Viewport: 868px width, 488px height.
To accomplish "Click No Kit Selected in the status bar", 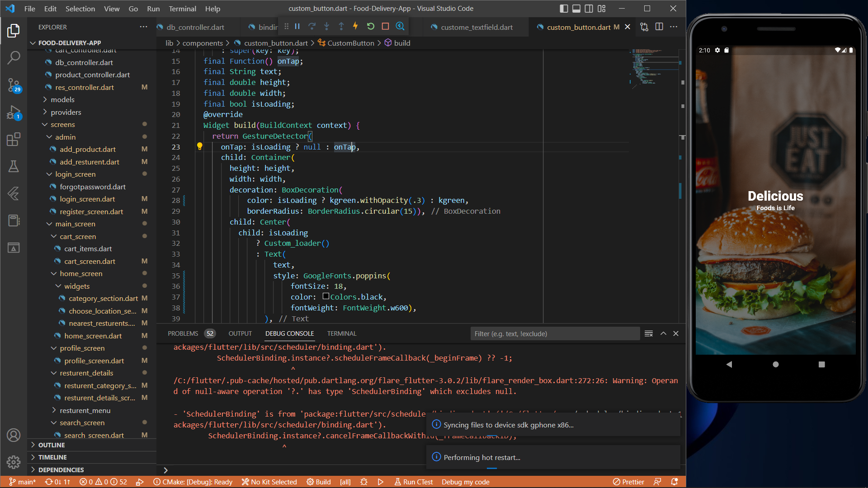I will click(269, 482).
